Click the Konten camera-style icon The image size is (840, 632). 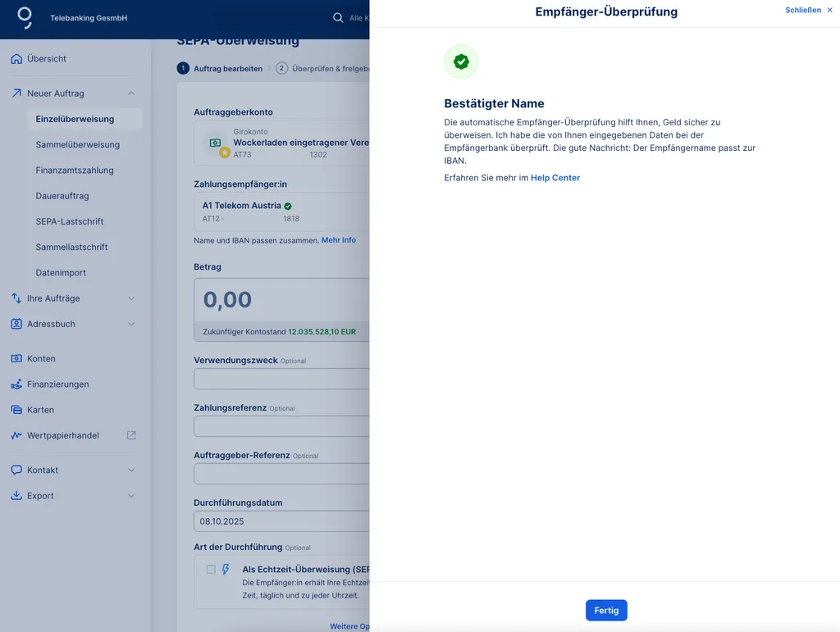[x=16, y=359]
